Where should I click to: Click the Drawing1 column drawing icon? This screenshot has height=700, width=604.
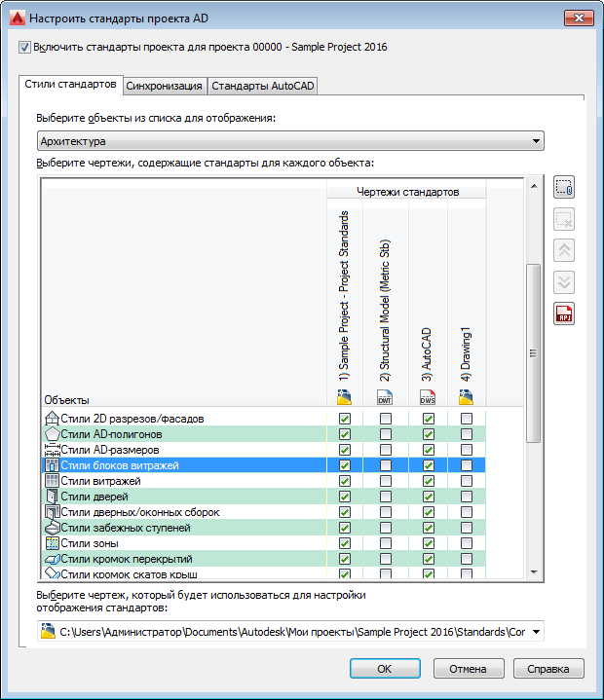466,397
